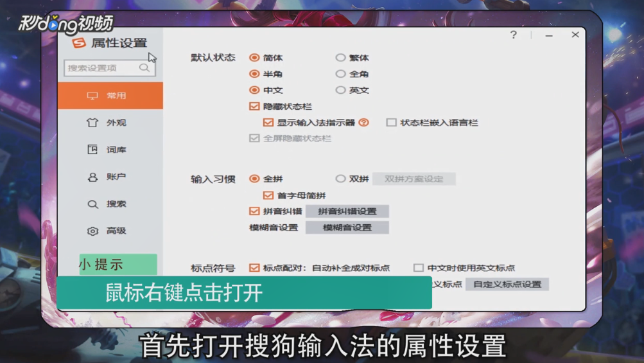Image resolution: width=644 pixels, height=363 pixels.
Task: Select 全拼 input mode
Action: [254, 179]
